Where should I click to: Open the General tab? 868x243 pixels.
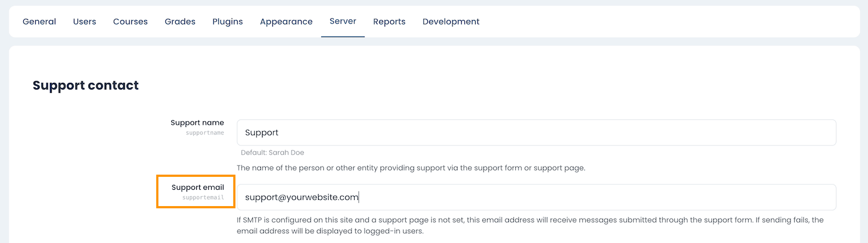click(39, 22)
